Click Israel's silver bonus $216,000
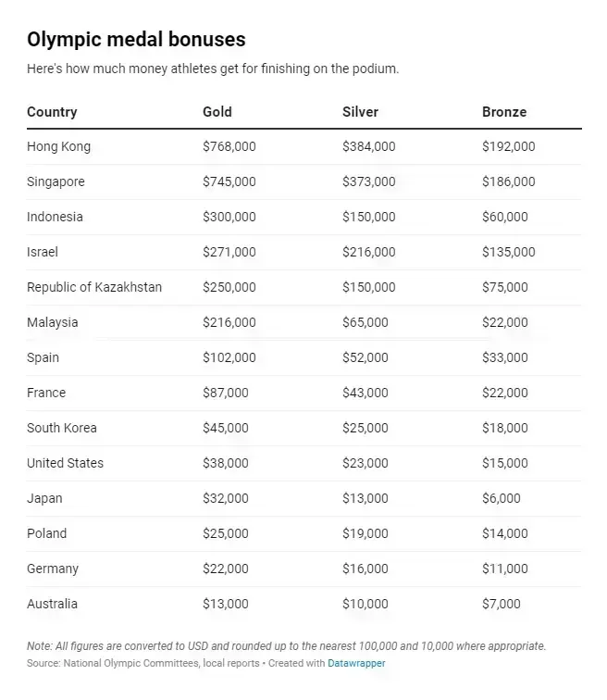 tap(368, 252)
